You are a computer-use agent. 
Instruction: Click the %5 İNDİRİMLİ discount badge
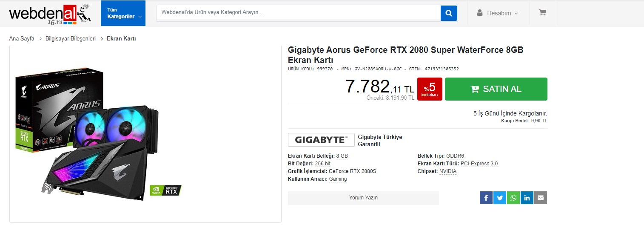tap(430, 89)
